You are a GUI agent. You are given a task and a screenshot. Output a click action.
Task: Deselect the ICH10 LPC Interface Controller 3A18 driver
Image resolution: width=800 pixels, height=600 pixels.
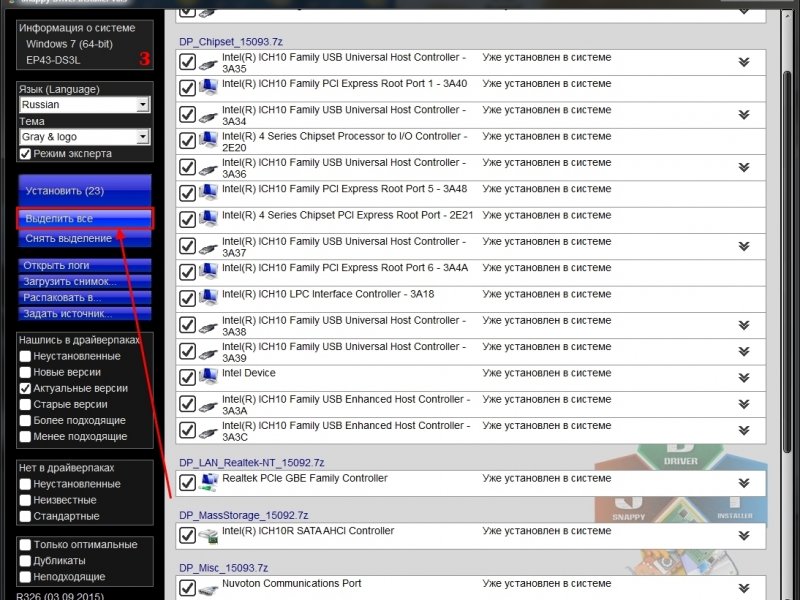click(187, 298)
